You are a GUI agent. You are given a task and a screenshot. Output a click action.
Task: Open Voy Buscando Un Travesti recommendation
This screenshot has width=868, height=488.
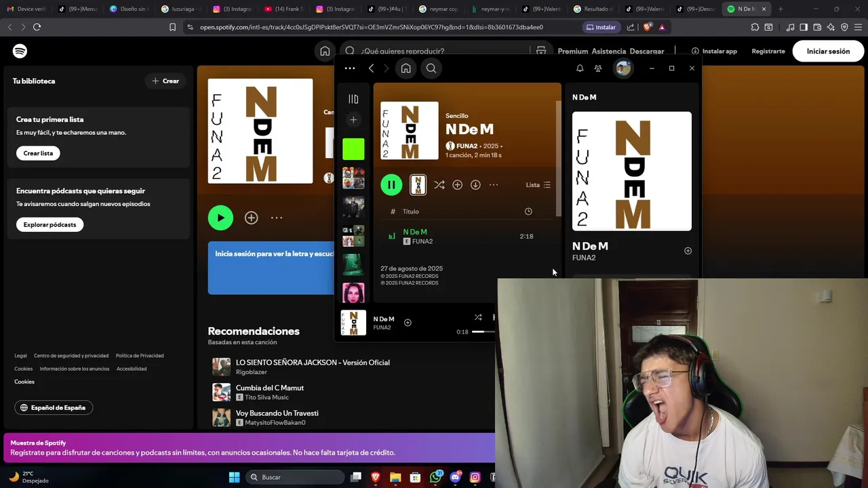click(277, 413)
